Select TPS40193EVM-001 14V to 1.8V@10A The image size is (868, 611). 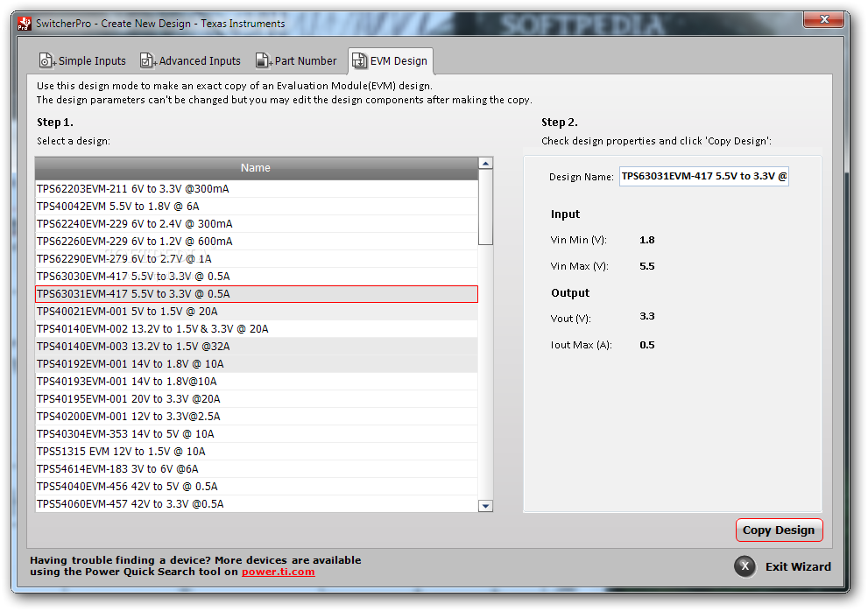coord(257,382)
